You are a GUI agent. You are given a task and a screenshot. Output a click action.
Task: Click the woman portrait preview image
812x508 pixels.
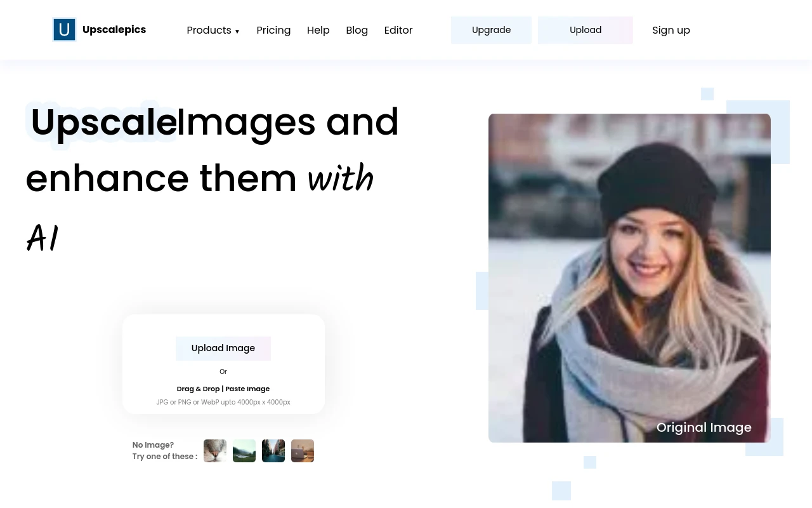click(629, 267)
